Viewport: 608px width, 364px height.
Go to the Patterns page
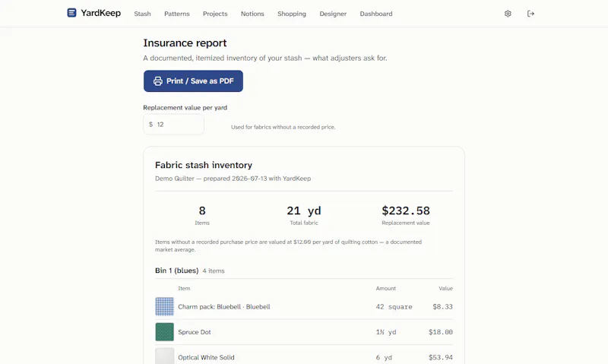coord(177,14)
